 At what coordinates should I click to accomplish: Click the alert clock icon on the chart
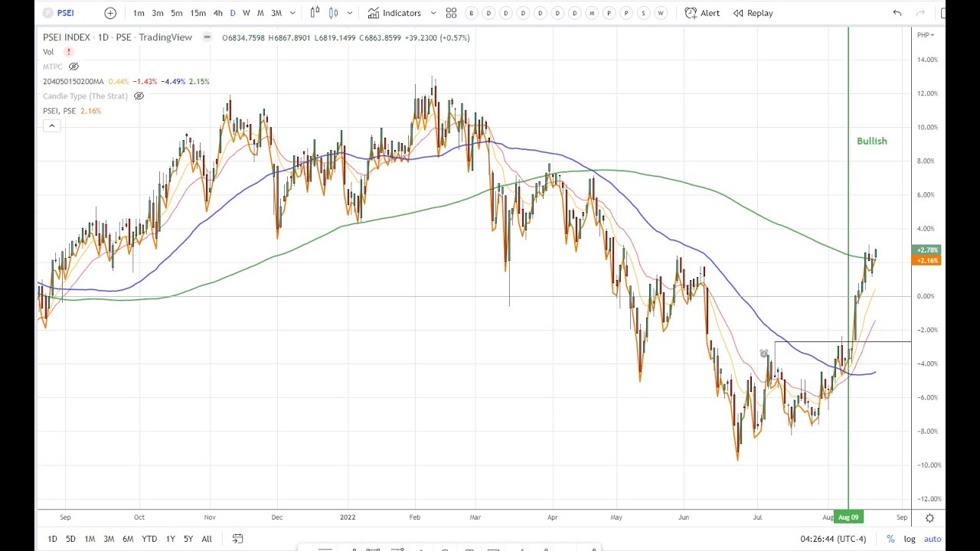(764, 354)
